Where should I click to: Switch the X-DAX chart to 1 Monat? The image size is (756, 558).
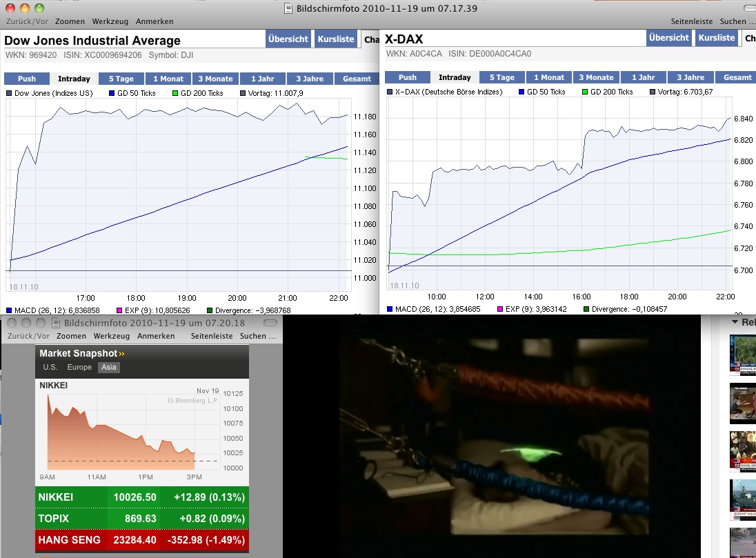[548, 77]
